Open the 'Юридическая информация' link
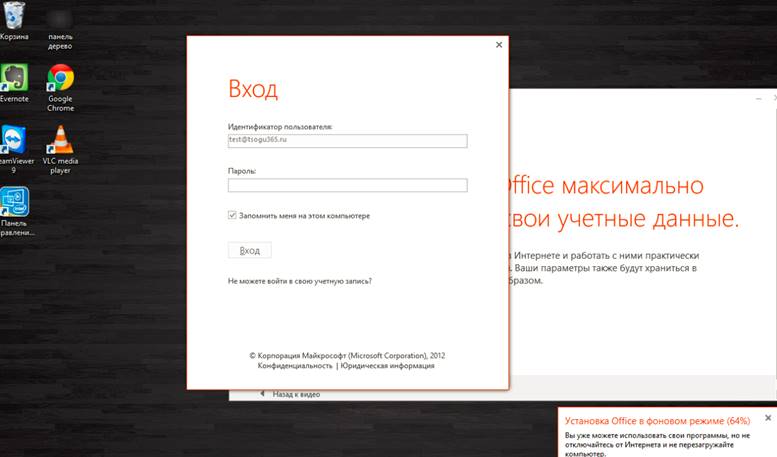Screen dimensions: 777x457 pyautogui.click(x=388, y=366)
